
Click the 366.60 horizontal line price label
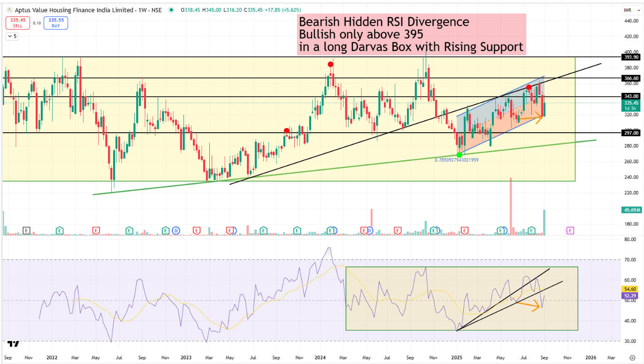coord(632,78)
